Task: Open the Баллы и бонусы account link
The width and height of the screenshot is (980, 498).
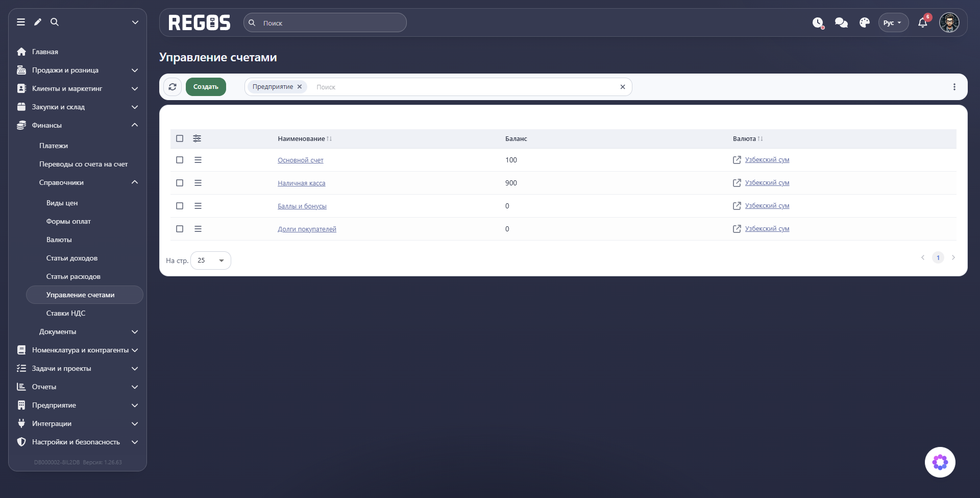Action: coord(302,206)
